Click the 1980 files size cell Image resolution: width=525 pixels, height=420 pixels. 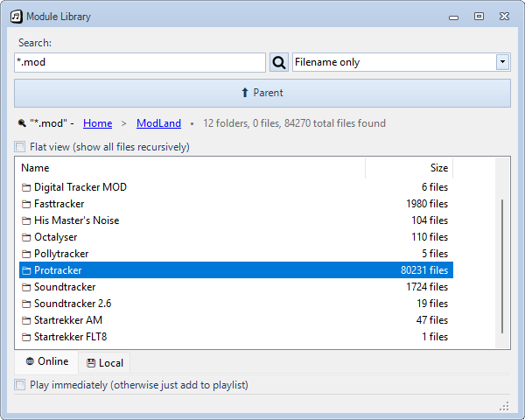427,204
